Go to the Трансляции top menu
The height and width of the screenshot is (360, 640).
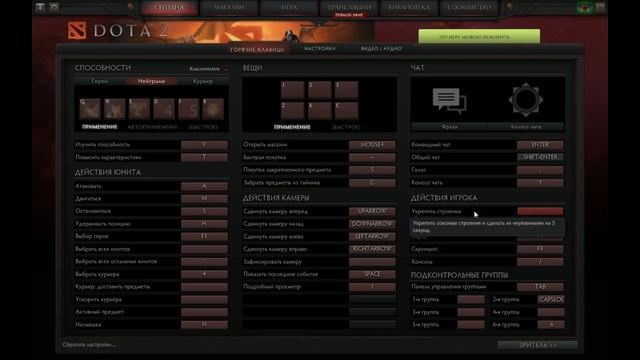pyautogui.click(x=349, y=7)
